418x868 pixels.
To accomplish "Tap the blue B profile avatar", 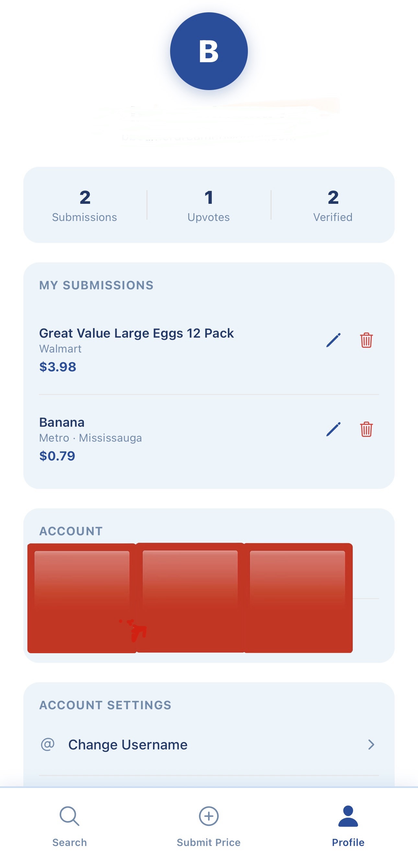I will [209, 51].
